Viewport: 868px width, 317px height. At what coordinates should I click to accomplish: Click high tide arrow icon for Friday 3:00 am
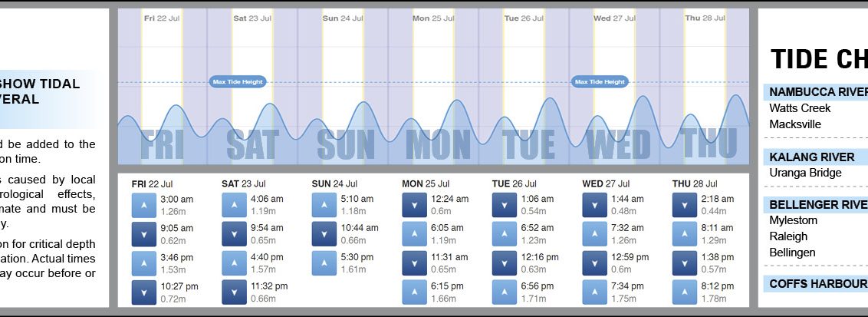[x=143, y=205]
